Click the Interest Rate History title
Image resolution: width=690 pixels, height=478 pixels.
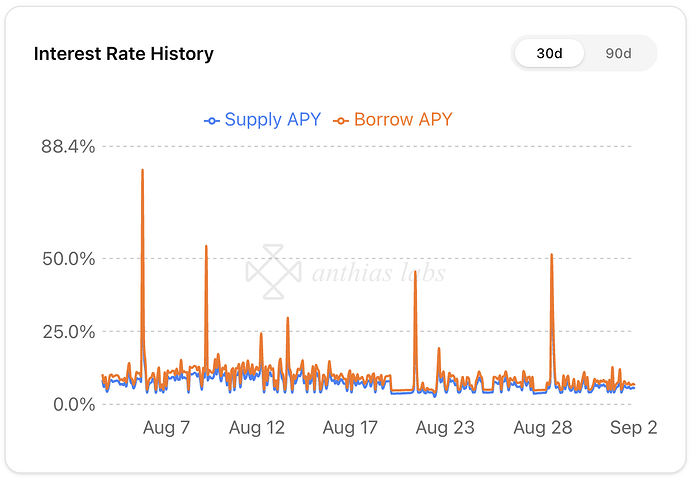pyautogui.click(x=124, y=53)
